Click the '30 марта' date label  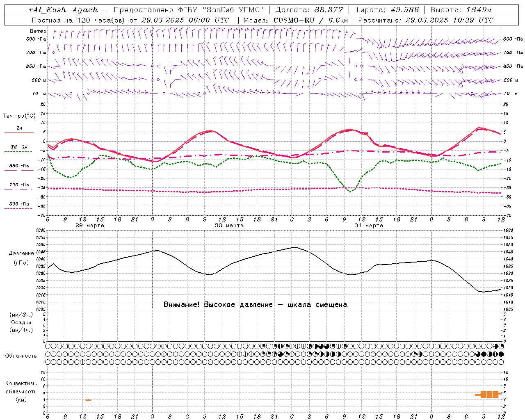tap(229, 226)
